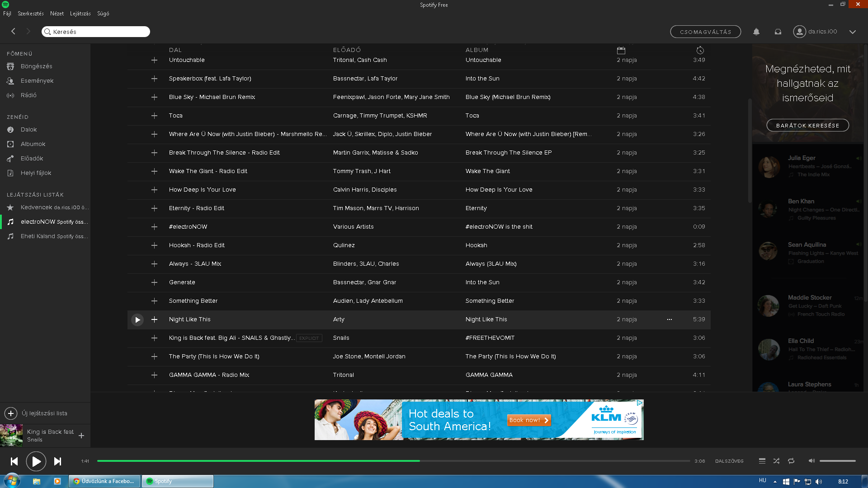Click Book now! in the KLM ad
This screenshot has width=868, height=488.
point(528,420)
